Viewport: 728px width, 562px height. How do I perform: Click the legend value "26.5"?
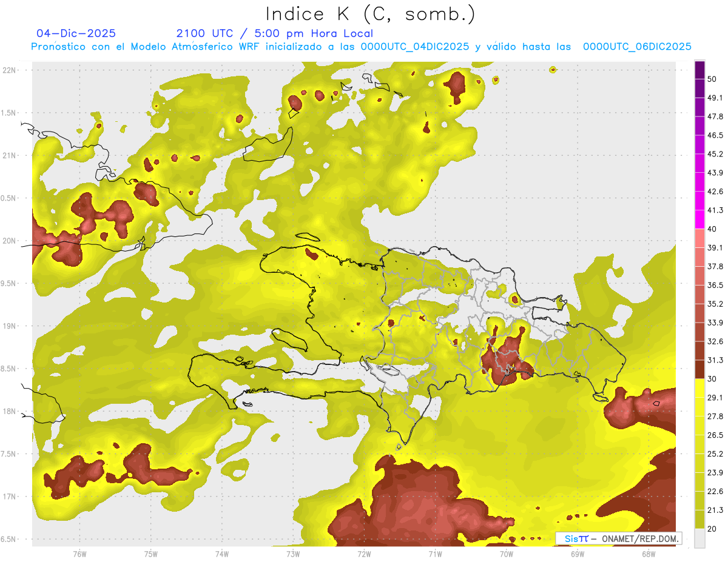[715, 435]
